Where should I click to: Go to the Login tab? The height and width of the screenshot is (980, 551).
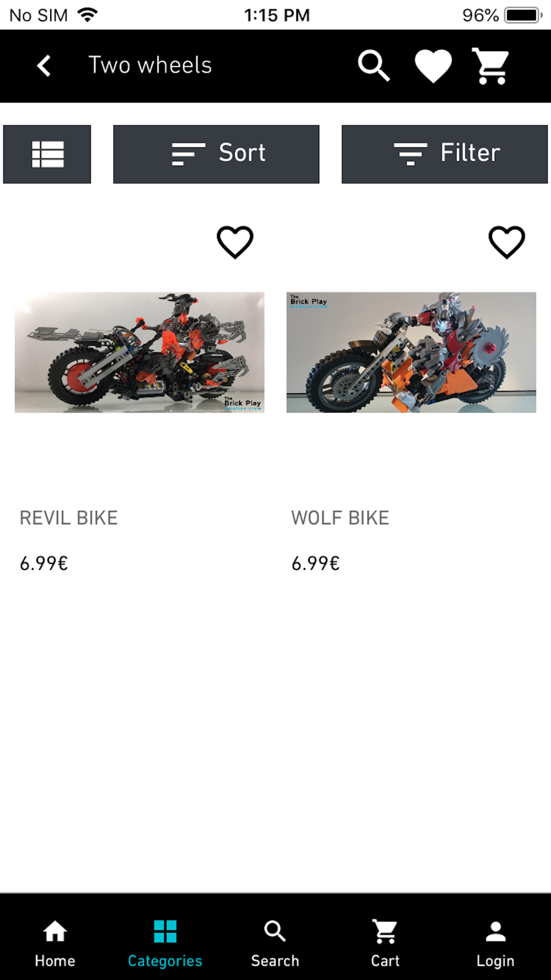(495, 944)
